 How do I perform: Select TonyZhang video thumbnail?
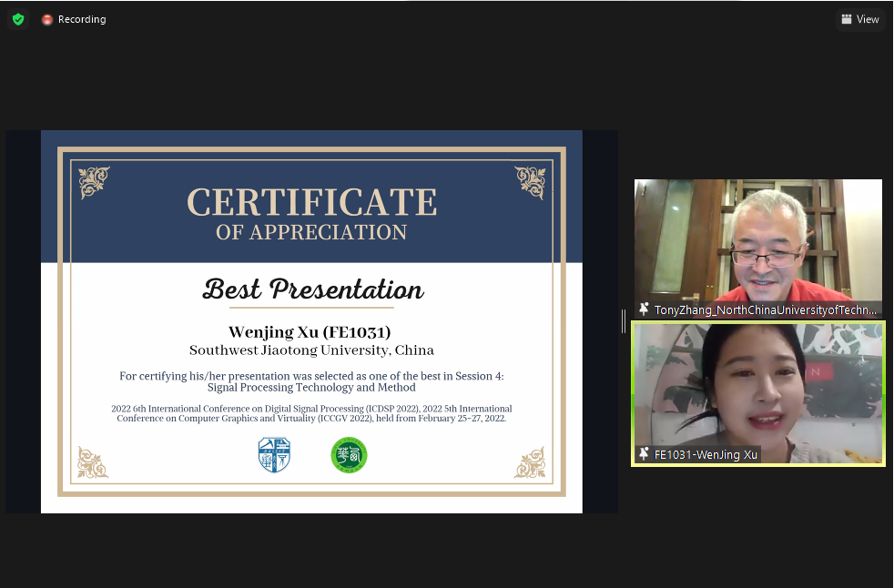tap(757, 248)
